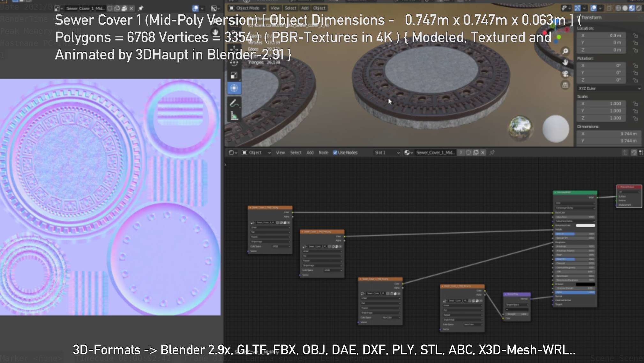The width and height of the screenshot is (644, 363).
Task: Select the Measure ruler tool
Action: click(234, 116)
